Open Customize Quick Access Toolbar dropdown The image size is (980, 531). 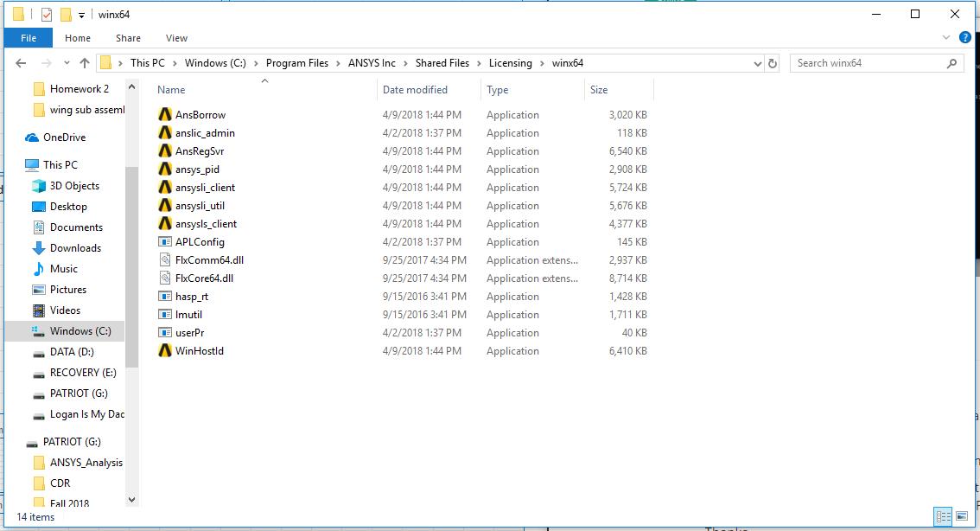click(81, 15)
